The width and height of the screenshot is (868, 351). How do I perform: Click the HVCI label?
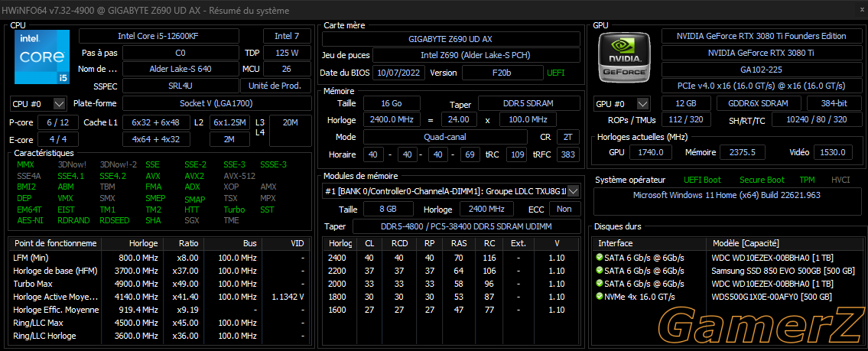[840, 180]
